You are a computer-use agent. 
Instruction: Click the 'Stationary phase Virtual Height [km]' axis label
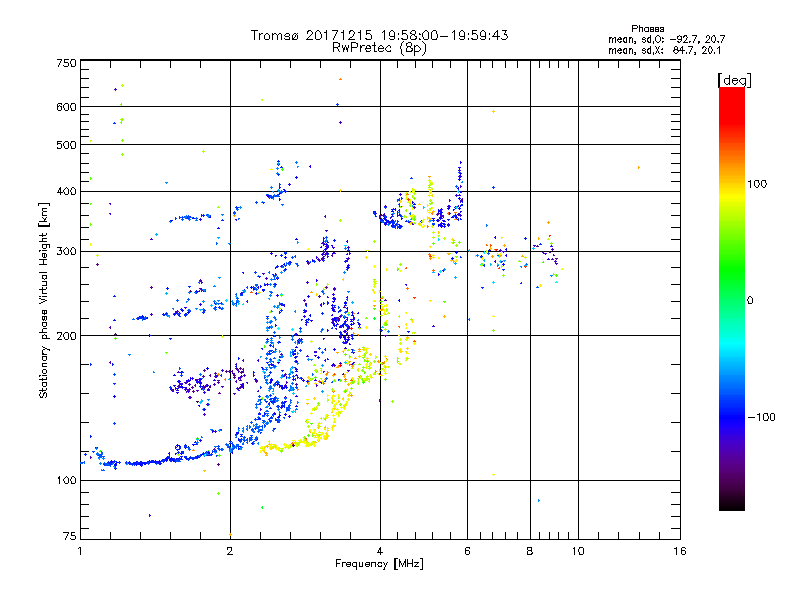[x=44, y=301]
